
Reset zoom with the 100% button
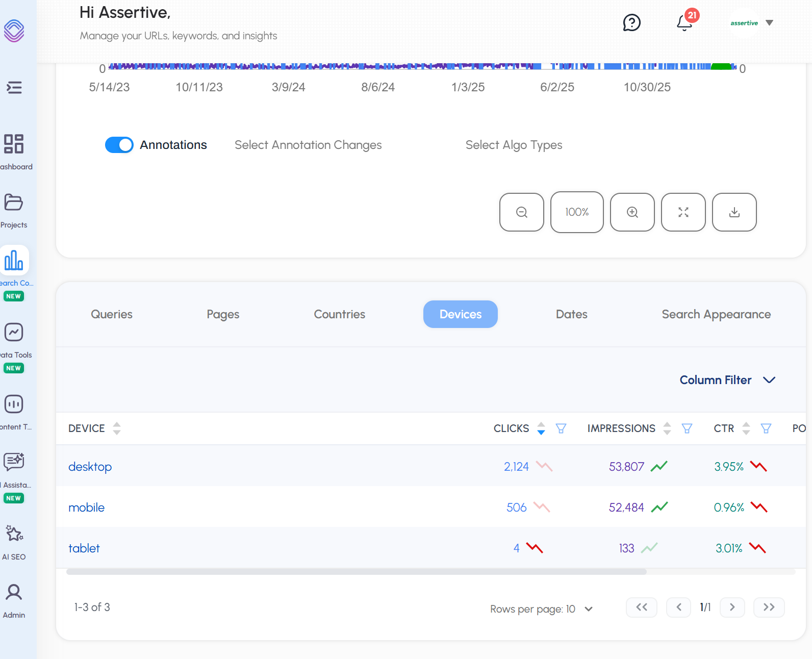pos(577,212)
